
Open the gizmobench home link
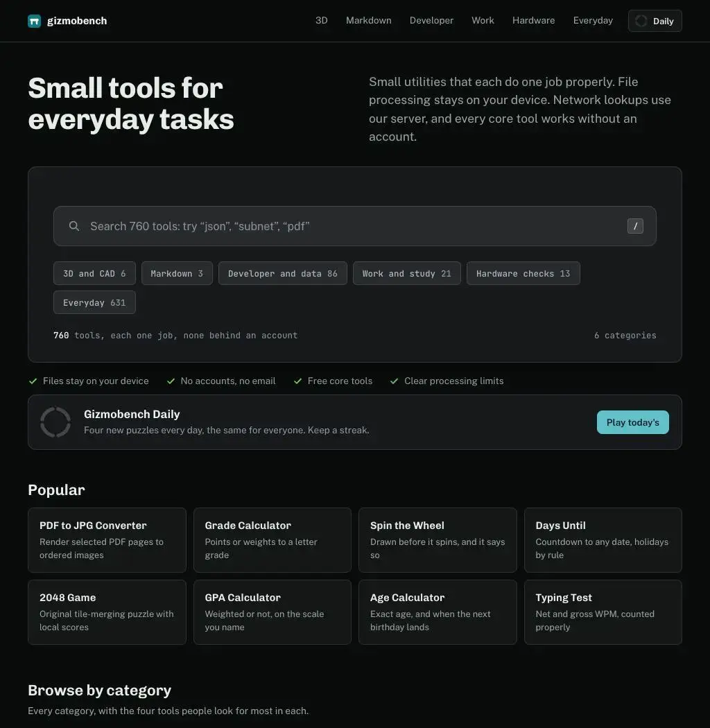point(67,21)
